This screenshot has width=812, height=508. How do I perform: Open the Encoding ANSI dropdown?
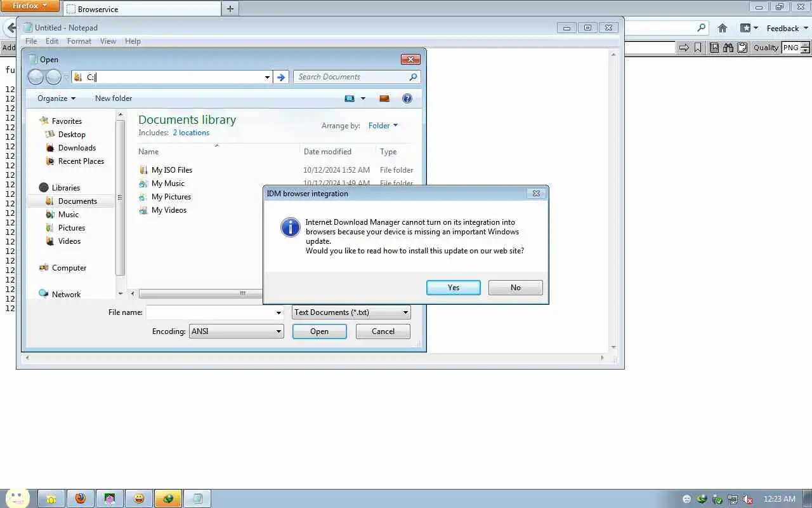[x=236, y=331]
